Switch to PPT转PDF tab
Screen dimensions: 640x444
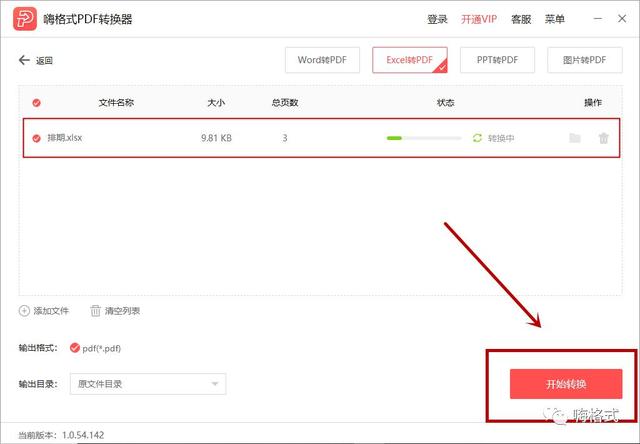point(497,60)
